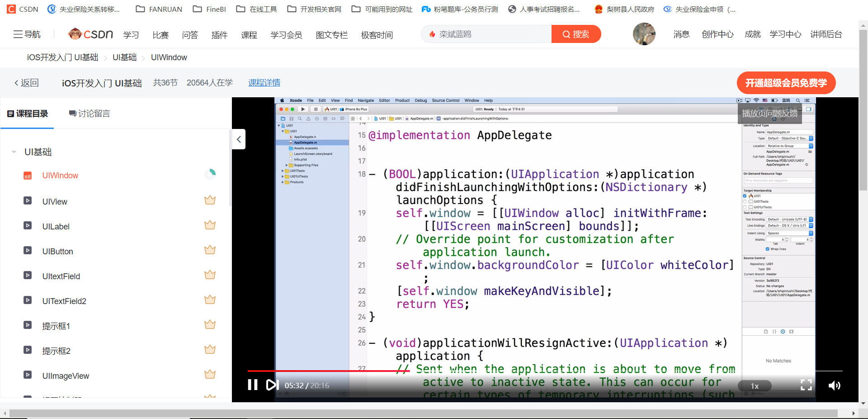This screenshot has width=868, height=419.
Task: Switch to the 课程目录 tab
Action: [28, 114]
